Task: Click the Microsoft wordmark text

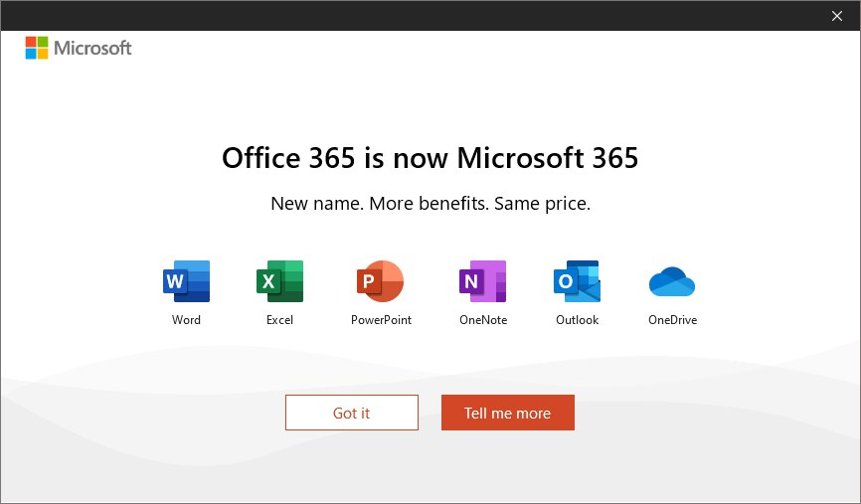Action: [92, 48]
